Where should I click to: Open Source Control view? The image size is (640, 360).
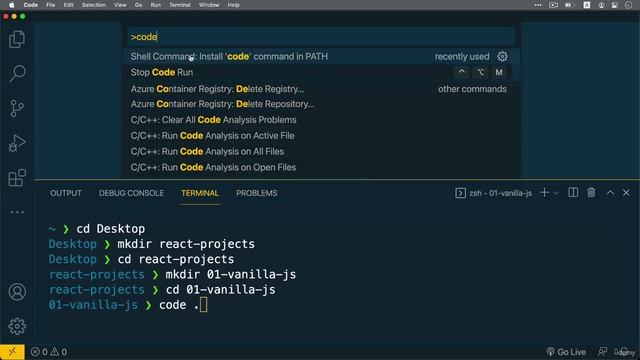pos(17,109)
